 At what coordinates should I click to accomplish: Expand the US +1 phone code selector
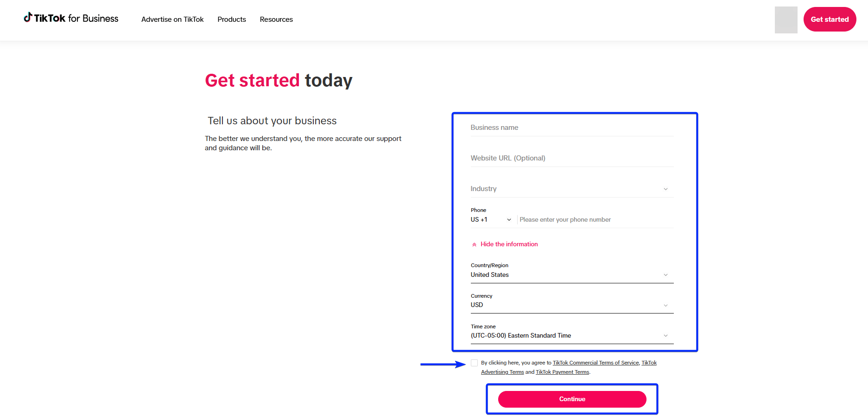pos(491,220)
